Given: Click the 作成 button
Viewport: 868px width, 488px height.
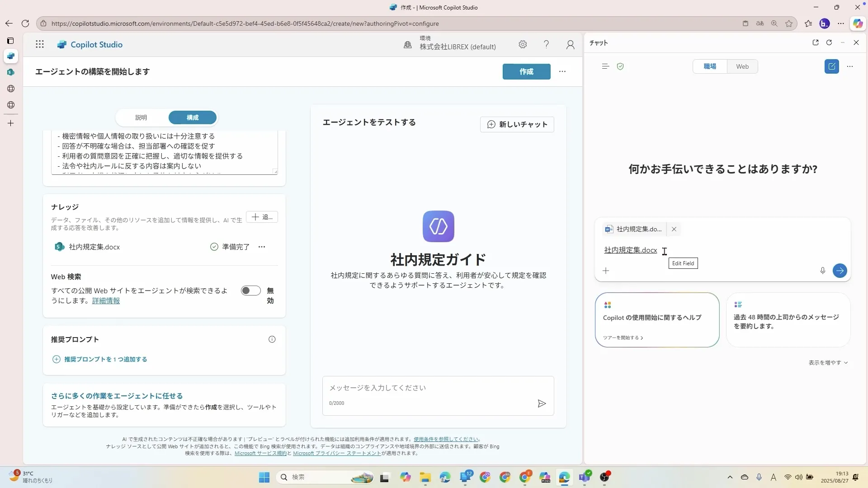Looking at the screenshot, I should (526, 71).
